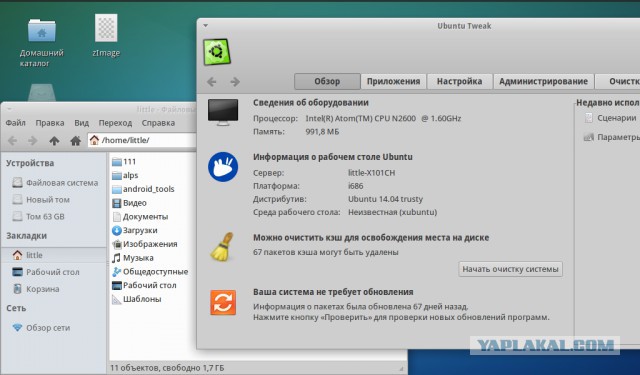
Task: Go back in the file manager
Action: pyautogui.click(x=13, y=141)
